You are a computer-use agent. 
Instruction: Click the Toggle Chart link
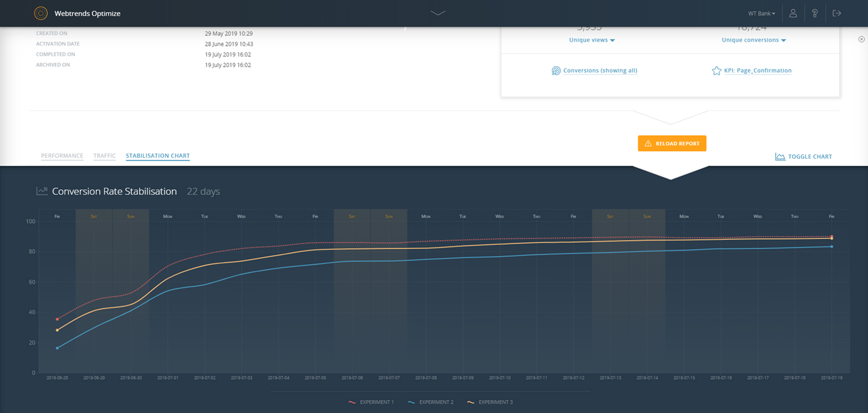810,157
